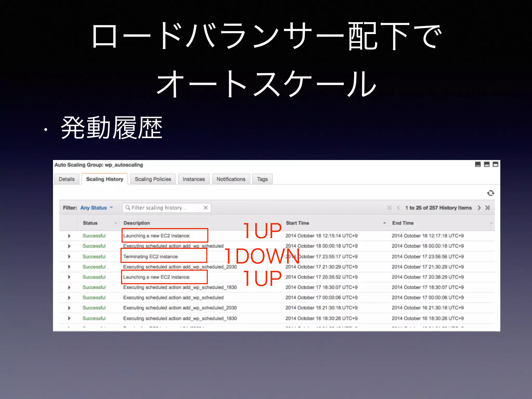The image size is (532, 399).
Task: Click start time 2014 October 17 00:00:06 UTC+9
Action: tap(321, 298)
